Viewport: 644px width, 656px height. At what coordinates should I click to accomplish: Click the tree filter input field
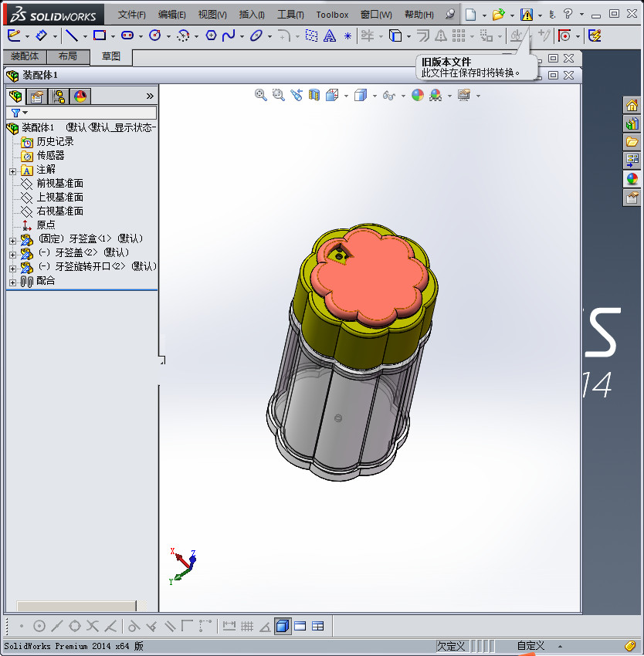(x=82, y=113)
